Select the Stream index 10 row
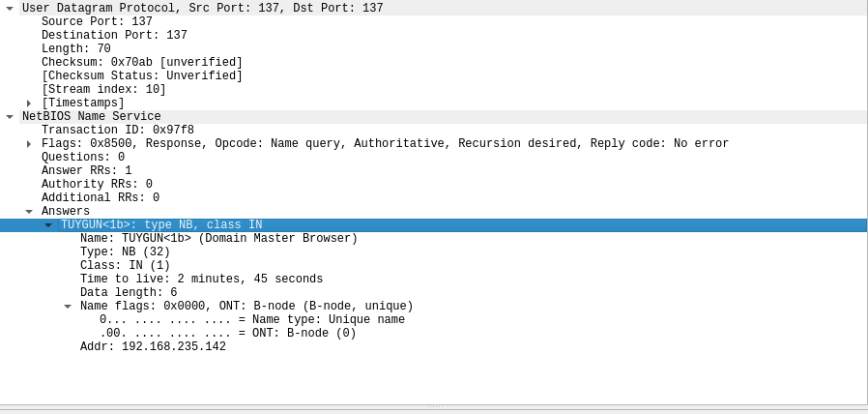 103,89
